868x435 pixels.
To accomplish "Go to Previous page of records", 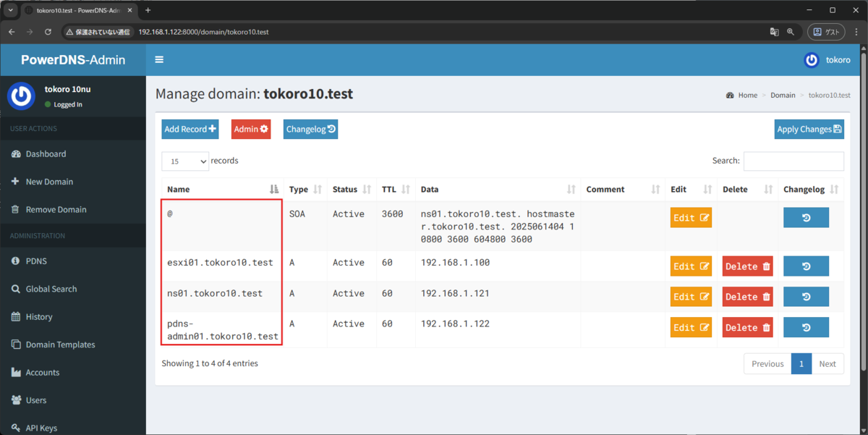I will coord(767,364).
